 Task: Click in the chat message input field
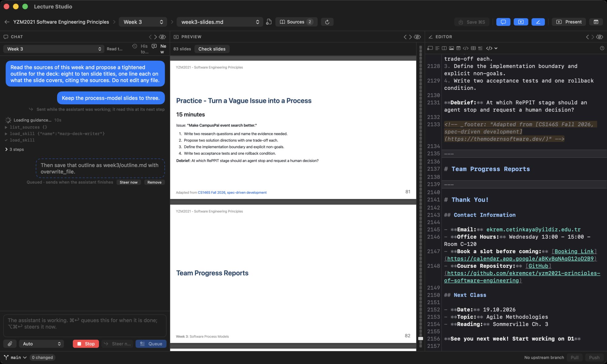tap(85, 325)
